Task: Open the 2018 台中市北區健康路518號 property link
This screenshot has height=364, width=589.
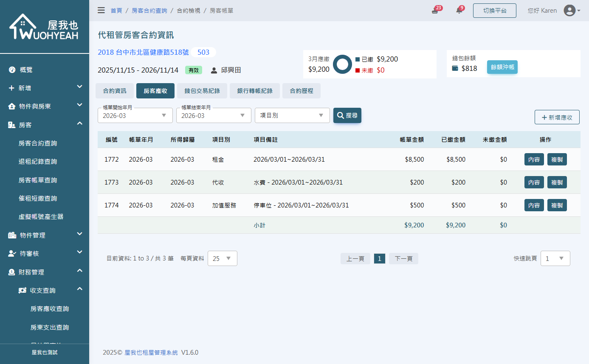Action: (x=142, y=52)
